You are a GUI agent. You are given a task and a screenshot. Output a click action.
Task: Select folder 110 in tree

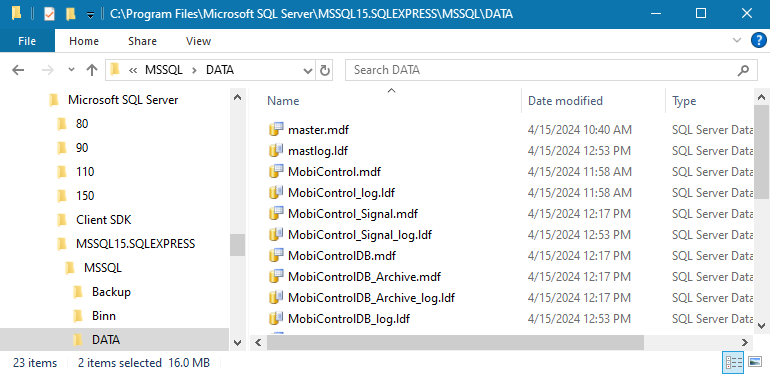(x=85, y=172)
